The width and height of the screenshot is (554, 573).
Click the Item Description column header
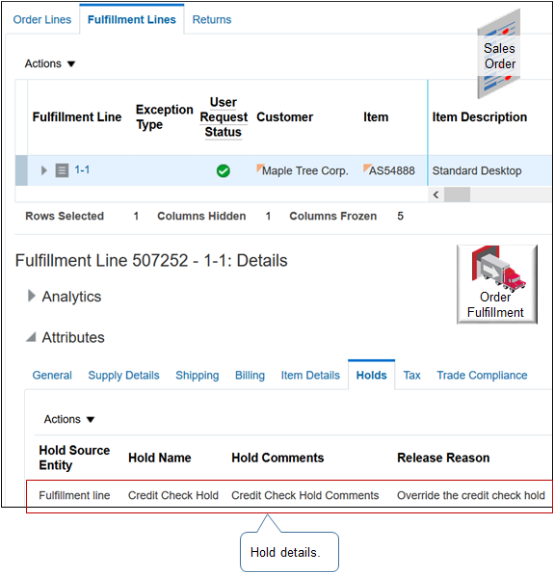[479, 117]
